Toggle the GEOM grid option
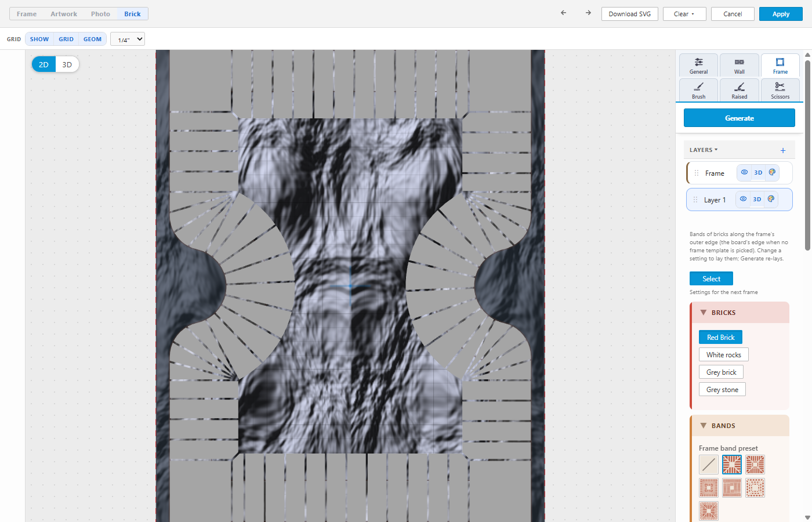This screenshot has height=522, width=812. click(x=92, y=39)
